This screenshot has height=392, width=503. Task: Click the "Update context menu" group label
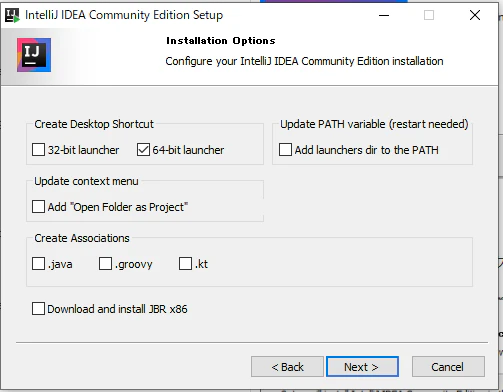click(x=86, y=181)
